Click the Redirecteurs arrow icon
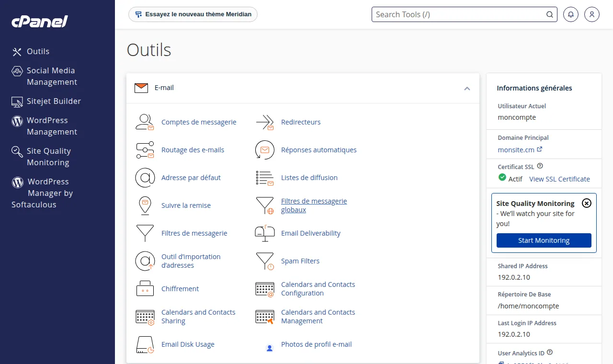 tap(264, 122)
